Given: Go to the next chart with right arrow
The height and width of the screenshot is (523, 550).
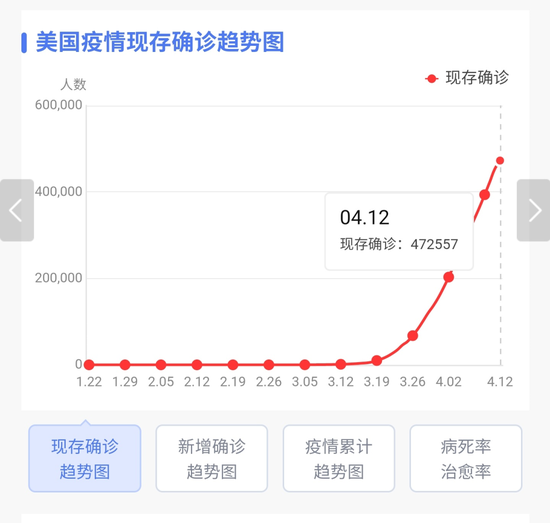Looking at the screenshot, I should pyautogui.click(x=534, y=210).
